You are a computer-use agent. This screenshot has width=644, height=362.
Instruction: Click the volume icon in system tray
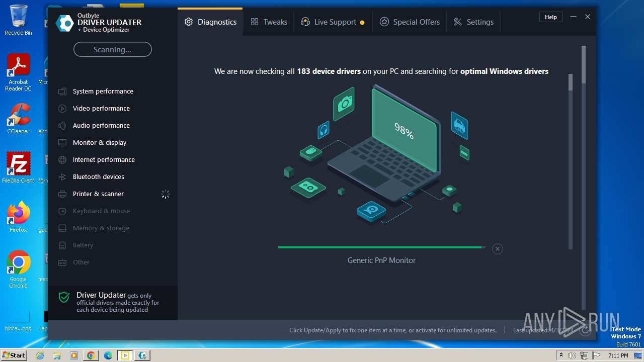tap(572, 355)
